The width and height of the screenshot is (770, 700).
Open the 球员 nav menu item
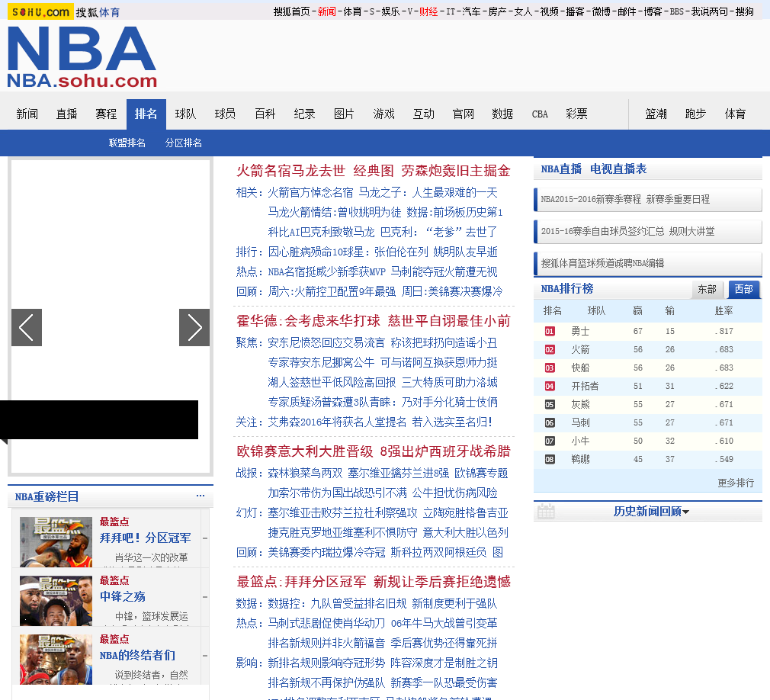pyautogui.click(x=225, y=114)
